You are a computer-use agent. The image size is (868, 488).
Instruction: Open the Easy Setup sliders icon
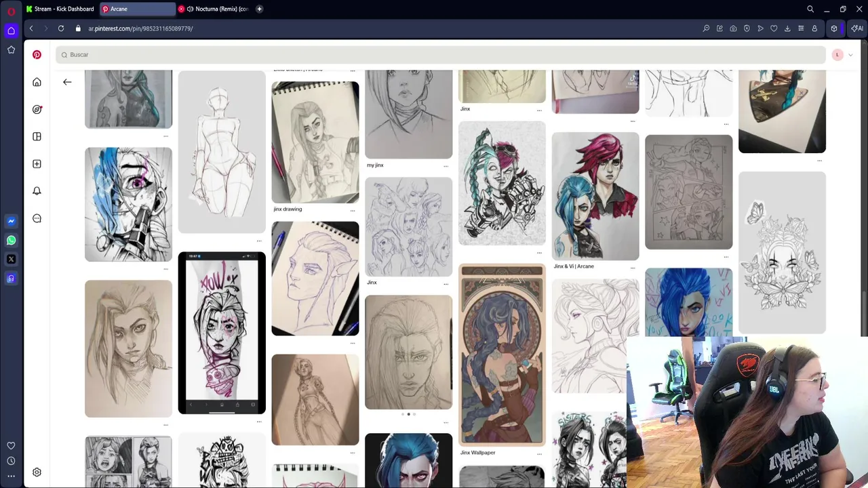point(801,28)
